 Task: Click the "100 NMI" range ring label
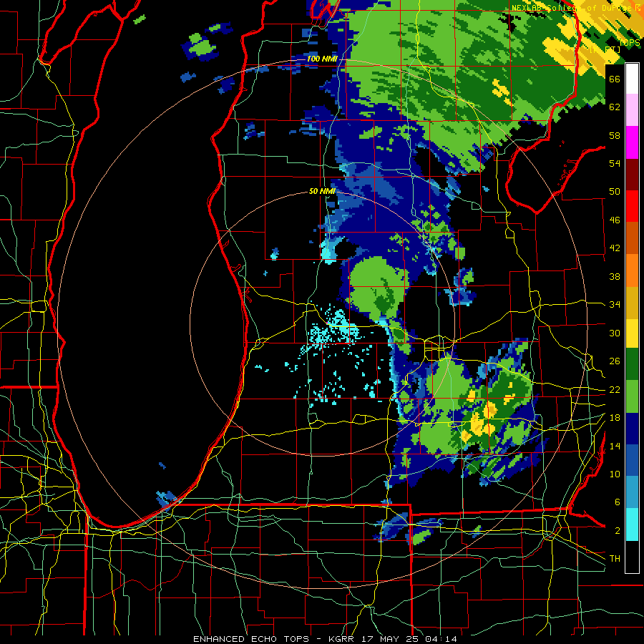[x=321, y=59]
